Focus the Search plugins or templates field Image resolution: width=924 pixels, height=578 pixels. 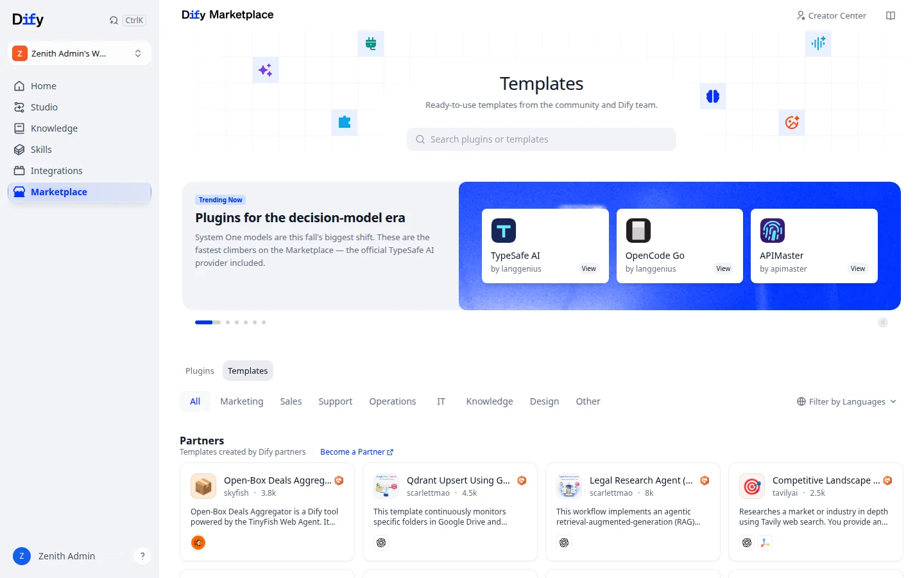click(542, 139)
